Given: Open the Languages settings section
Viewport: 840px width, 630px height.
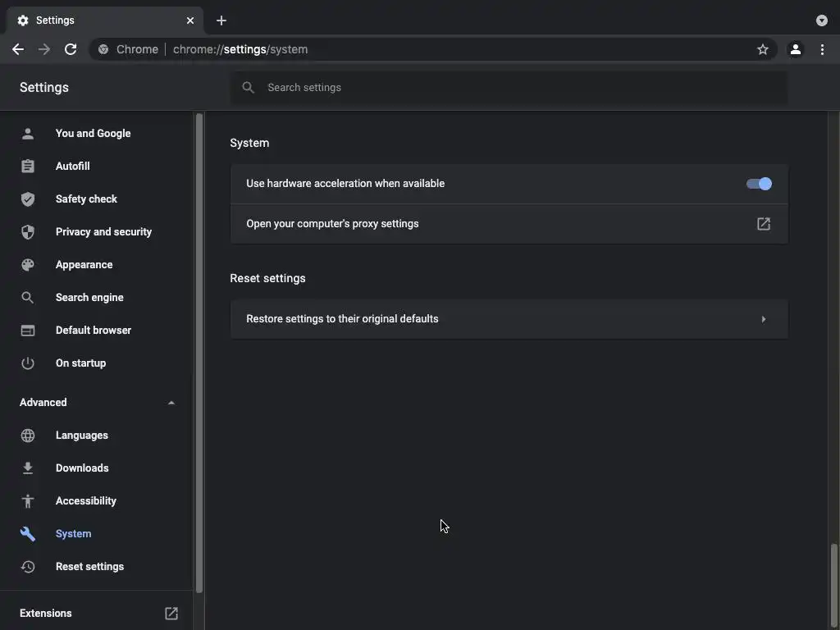Looking at the screenshot, I should click(x=81, y=435).
